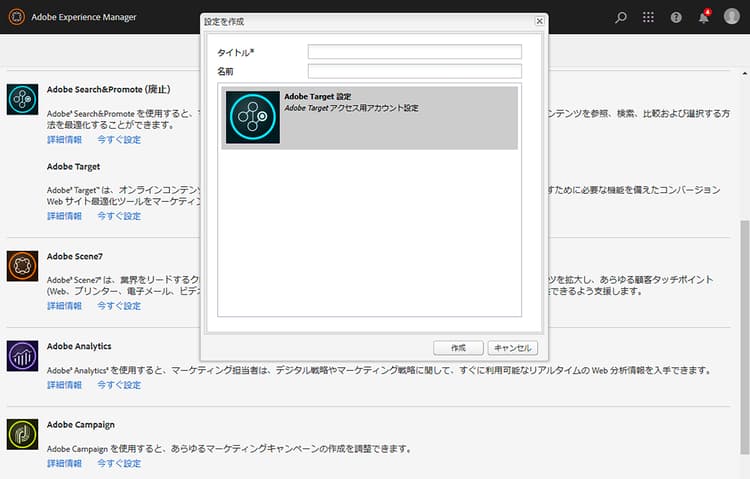The height and width of the screenshot is (479, 750).
Task: Click the Adobe Campaign service icon
Action: point(22,434)
